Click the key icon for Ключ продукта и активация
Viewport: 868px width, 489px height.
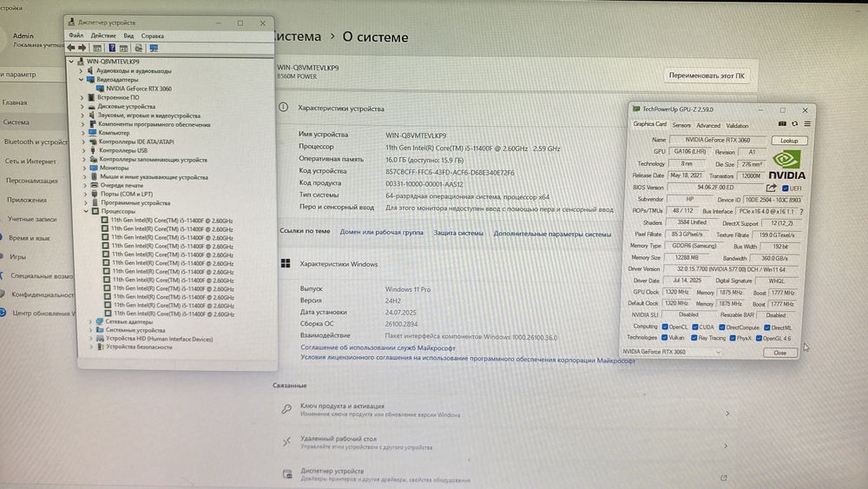tap(286, 409)
